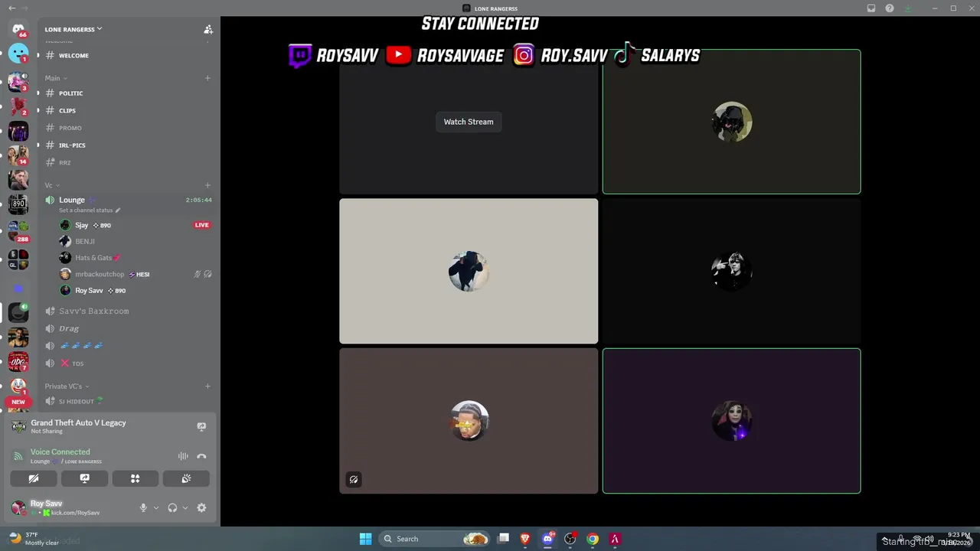Open Discord inbox icon in title bar

pyautogui.click(x=871, y=8)
